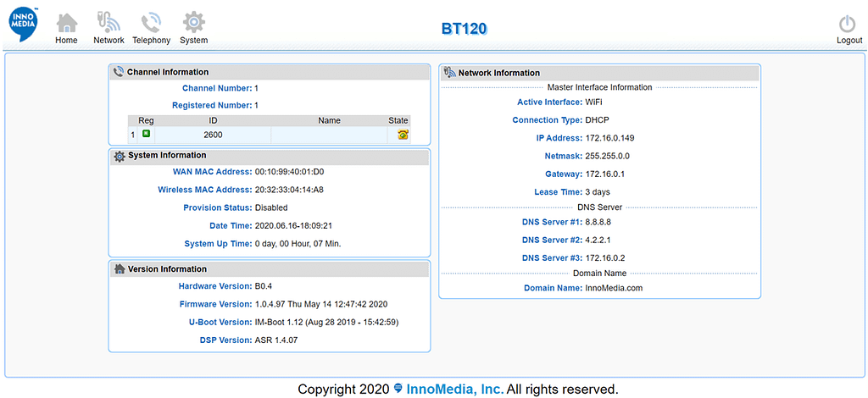This screenshot has width=868, height=398.
Task: Click the DNS Server section label
Action: coord(599,207)
